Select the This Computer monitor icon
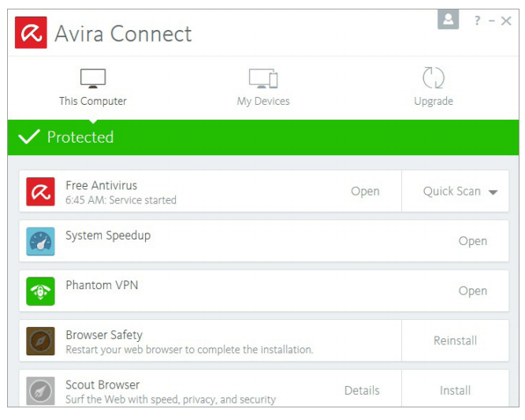Image resolution: width=525 pixels, height=420 pixels. tap(93, 78)
